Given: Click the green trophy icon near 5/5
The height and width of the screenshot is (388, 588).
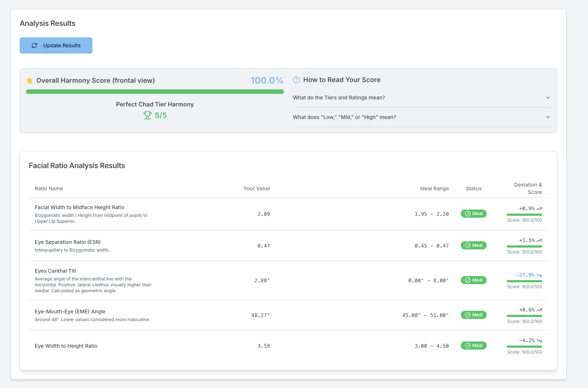Looking at the screenshot, I should coord(148,115).
